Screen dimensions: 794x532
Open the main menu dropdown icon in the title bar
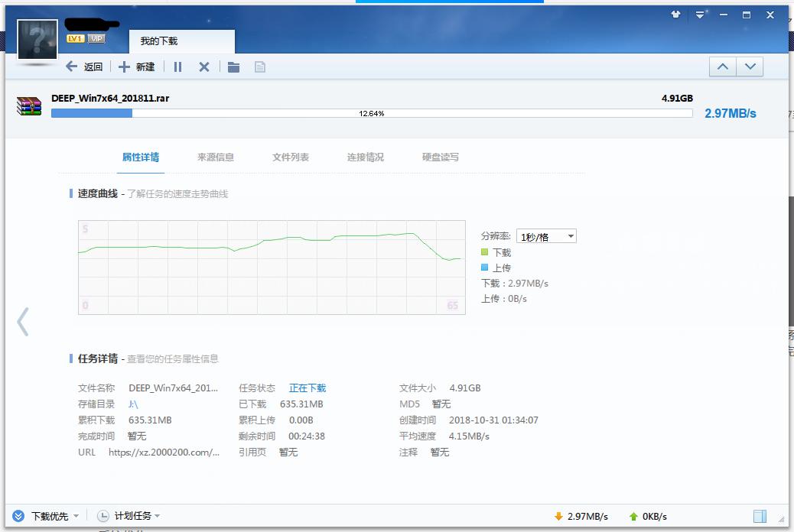coord(700,15)
